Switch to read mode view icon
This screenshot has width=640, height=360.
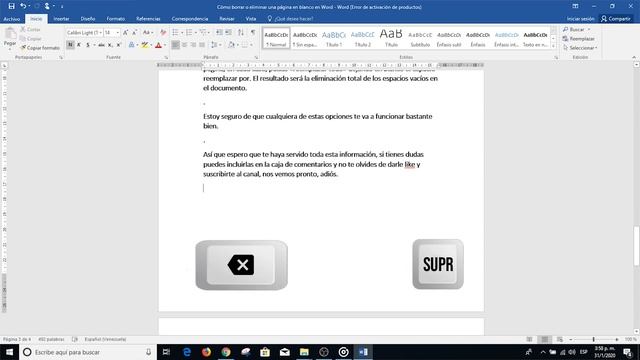tap(529, 340)
